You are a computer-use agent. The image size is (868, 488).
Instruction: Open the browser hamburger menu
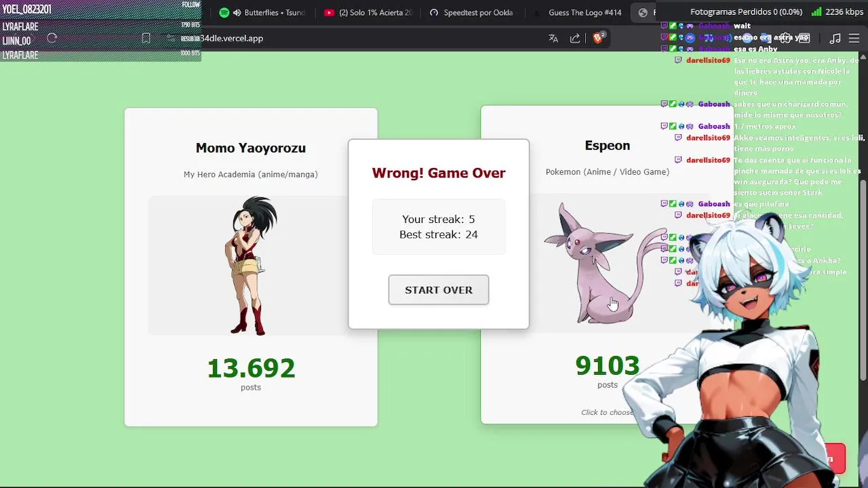pyautogui.click(x=854, y=39)
